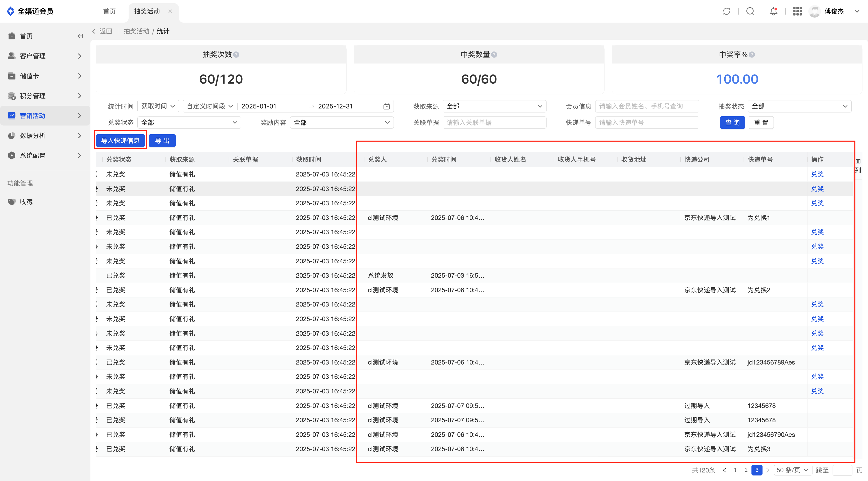
Task: Click help icon next to 中奖率%
Action: tap(752, 54)
